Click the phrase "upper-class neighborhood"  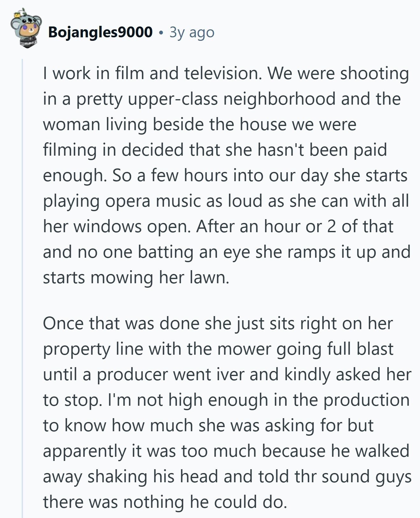[232, 99]
